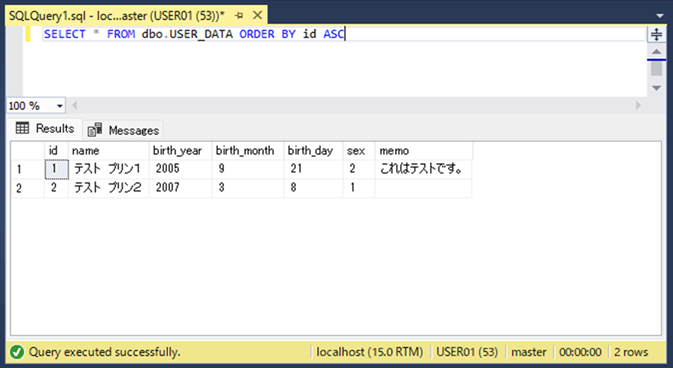Select row 2 via its row header
673x368 pixels.
pos(27,188)
